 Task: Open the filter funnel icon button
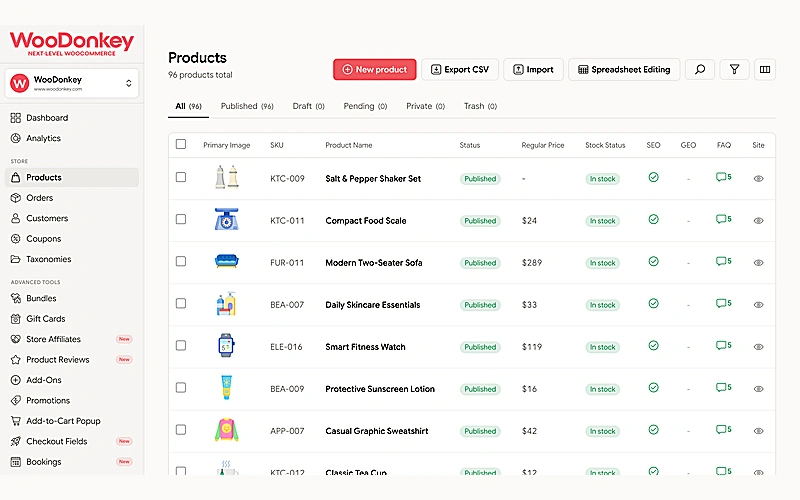coord(734,69)
